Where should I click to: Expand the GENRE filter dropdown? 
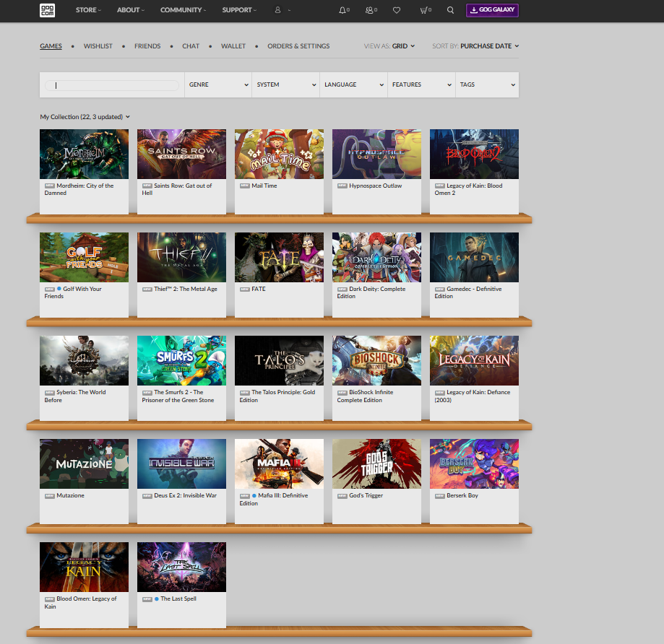218,84
